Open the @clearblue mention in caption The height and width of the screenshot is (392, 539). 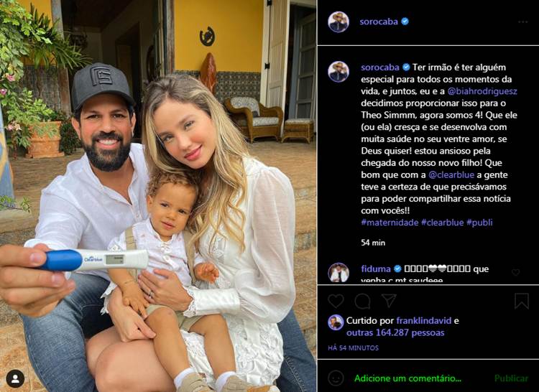[x=451, y=174]
